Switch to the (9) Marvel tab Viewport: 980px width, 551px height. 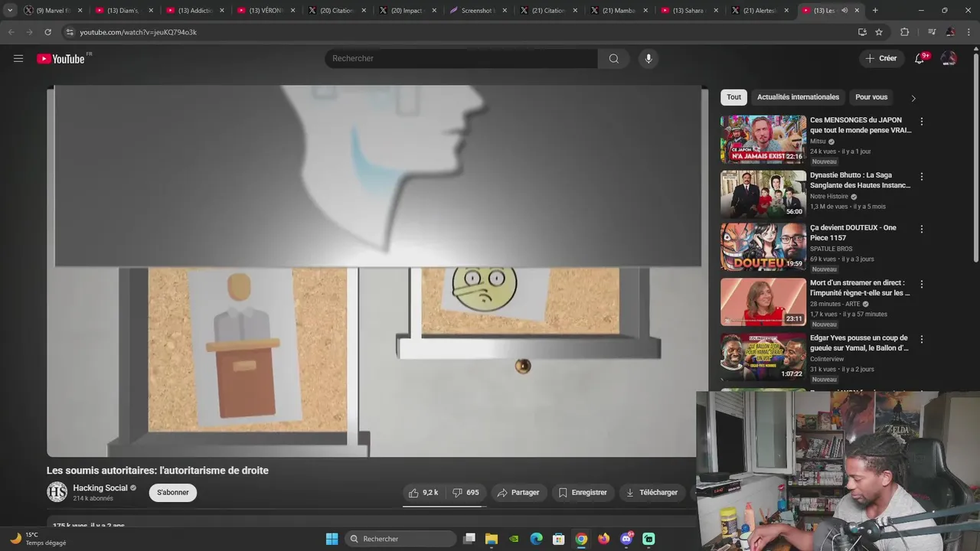pos(54,10)
